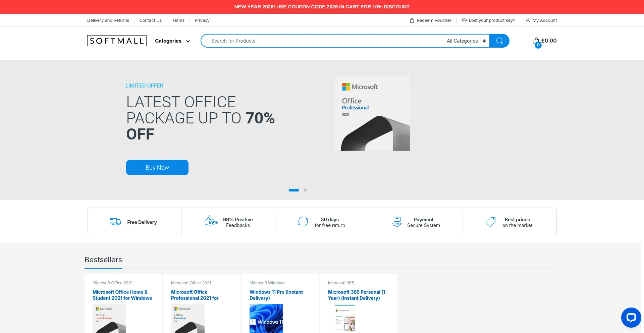Viewport: 644px width, 333px height.
Task: Open Microsoft 365 Personal product title
Action: coord(357,295)
